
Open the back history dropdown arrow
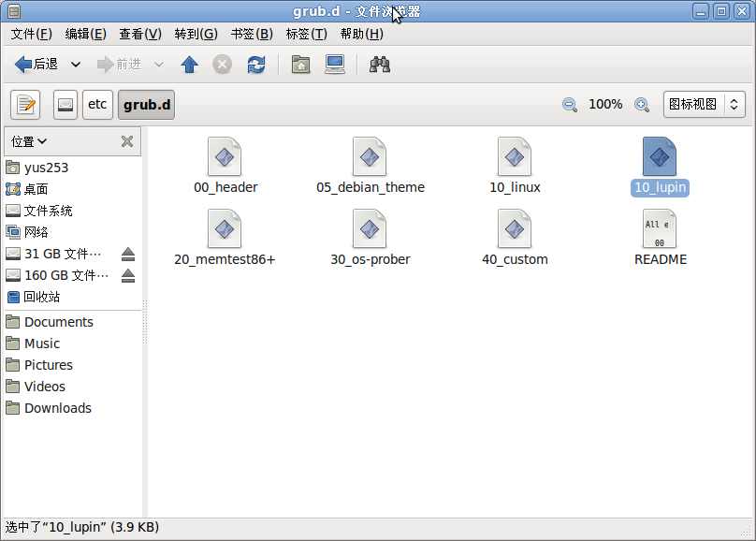(76, 65)
